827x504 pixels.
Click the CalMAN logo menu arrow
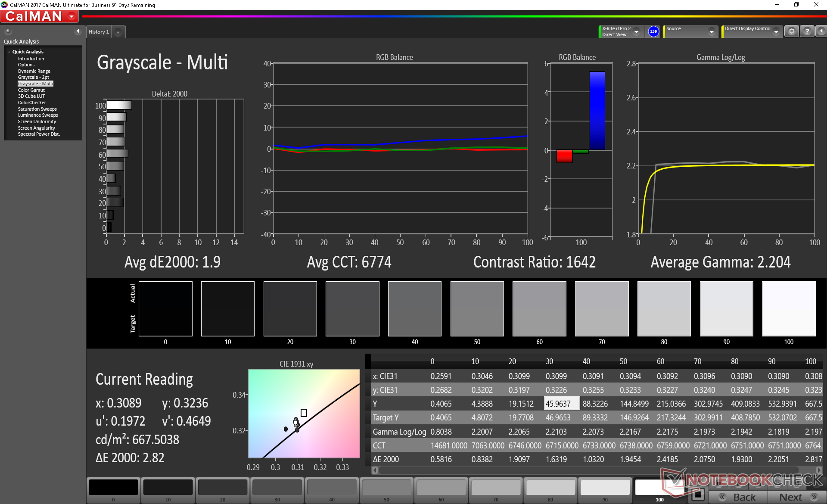[72, 16]
